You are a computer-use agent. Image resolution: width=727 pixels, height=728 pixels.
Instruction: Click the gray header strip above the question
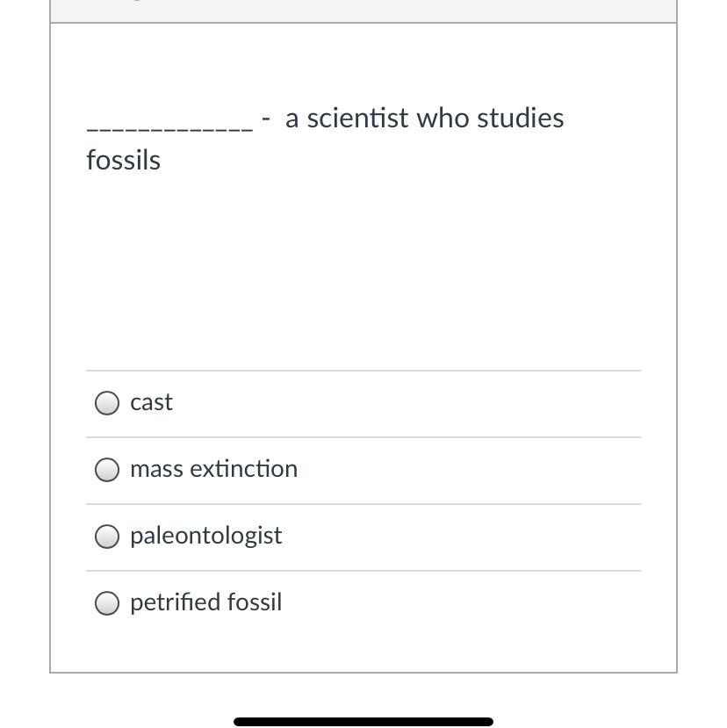point(363,11)
